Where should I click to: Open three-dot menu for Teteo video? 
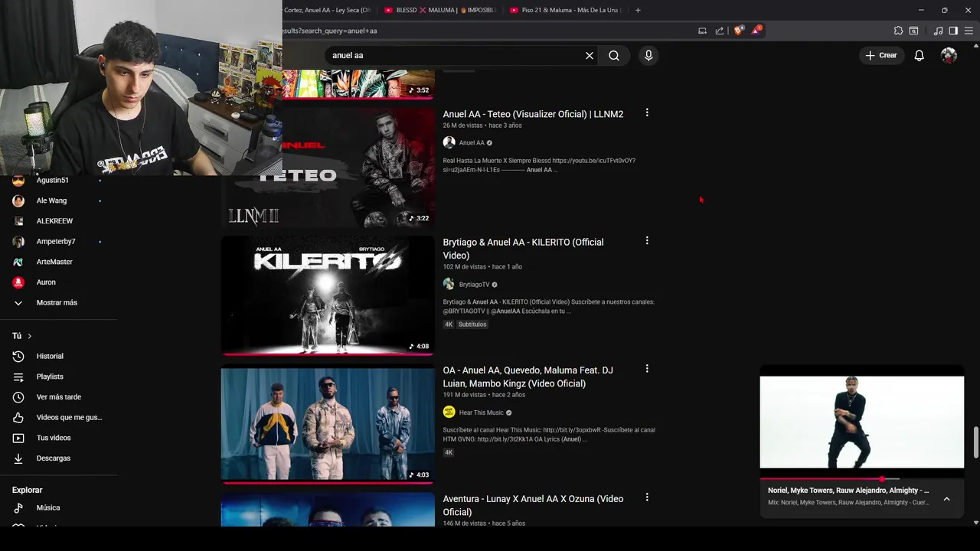click(647, 112)
